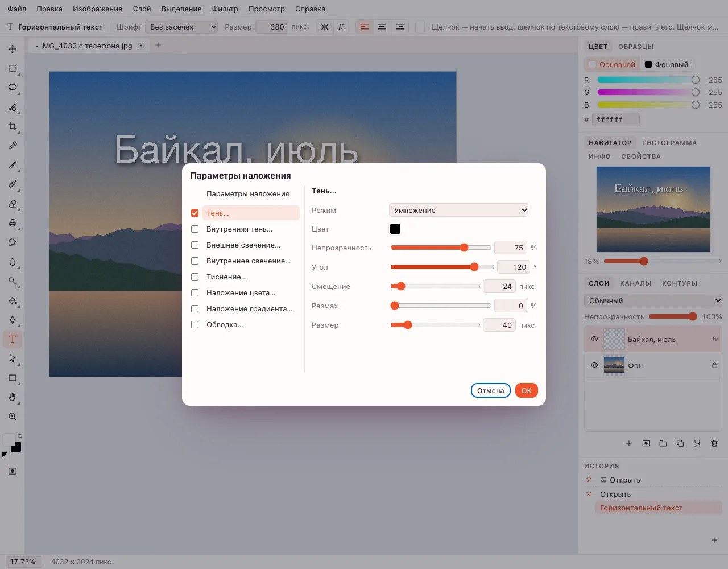Click the Navigator preview thumbnail

tap(653, 209)
